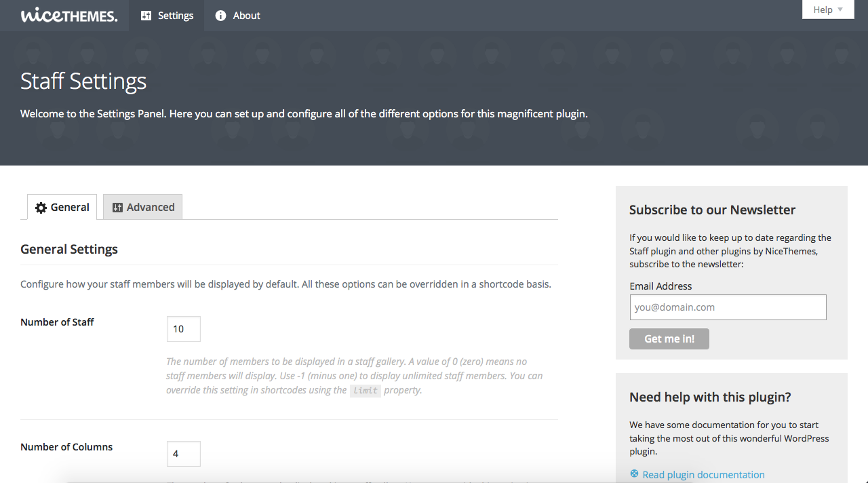Switch to the General tab
The width and height of the screenshot is (868, 483).
point(62,207)
